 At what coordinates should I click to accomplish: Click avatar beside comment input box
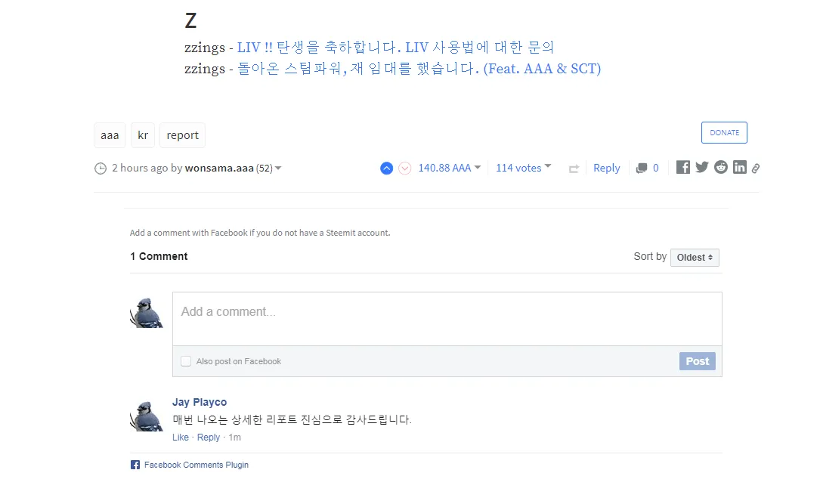[x=147, y=313]
